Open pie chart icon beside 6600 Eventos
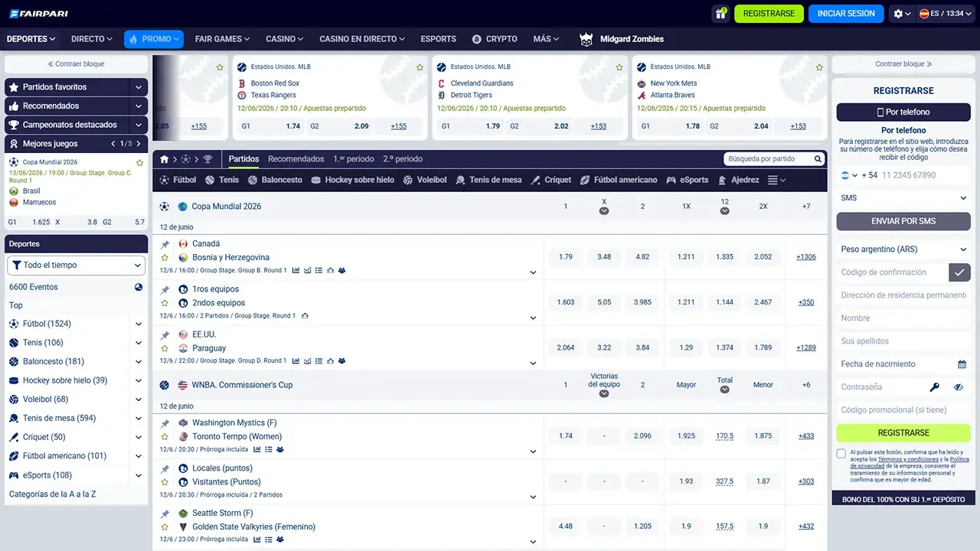Viewport: 980px width, 551px height. (139, 287)
